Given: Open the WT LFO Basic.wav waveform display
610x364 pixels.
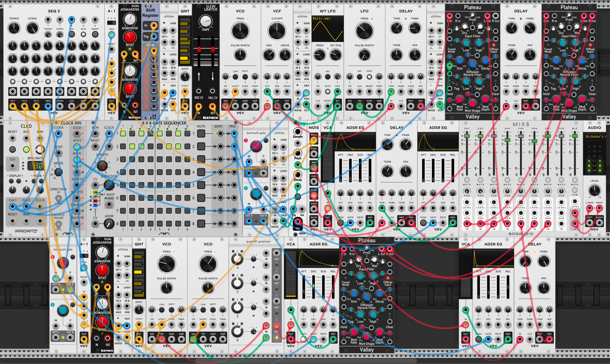Looking at the screenshot, I should 328,29.
